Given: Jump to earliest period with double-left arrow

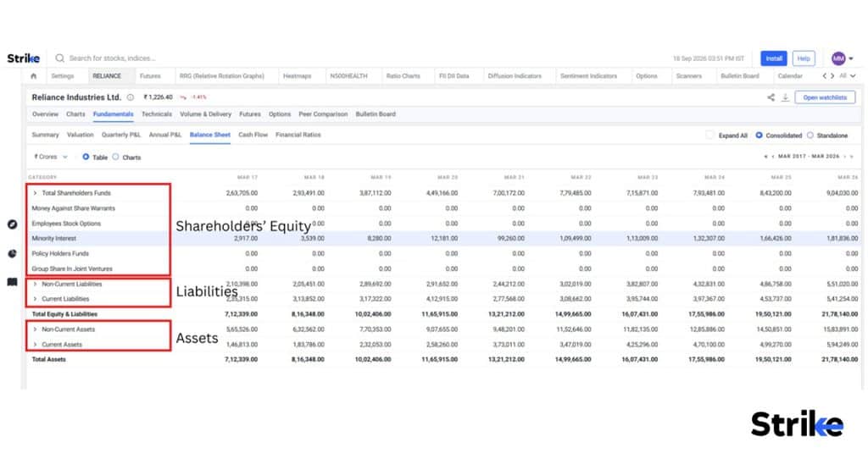Looking at the screenshot, I should (765, 157).
